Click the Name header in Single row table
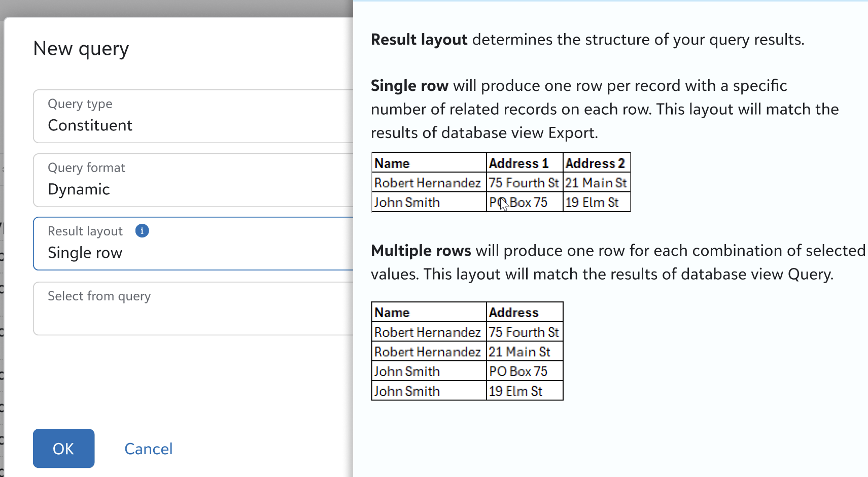 pos(392,163)
